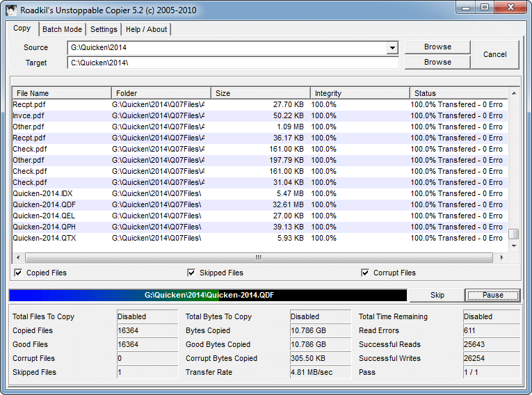Viewport: 532px width, 395px height.
Task: Click into the Source path field
Action: point(227,47)
